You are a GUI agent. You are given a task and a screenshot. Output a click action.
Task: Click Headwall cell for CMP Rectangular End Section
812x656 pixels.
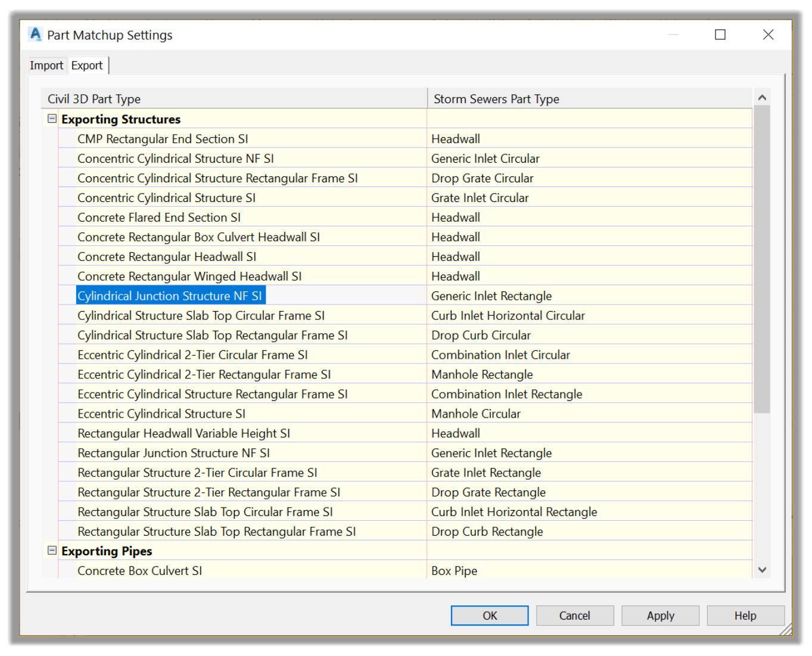point(590,139)
